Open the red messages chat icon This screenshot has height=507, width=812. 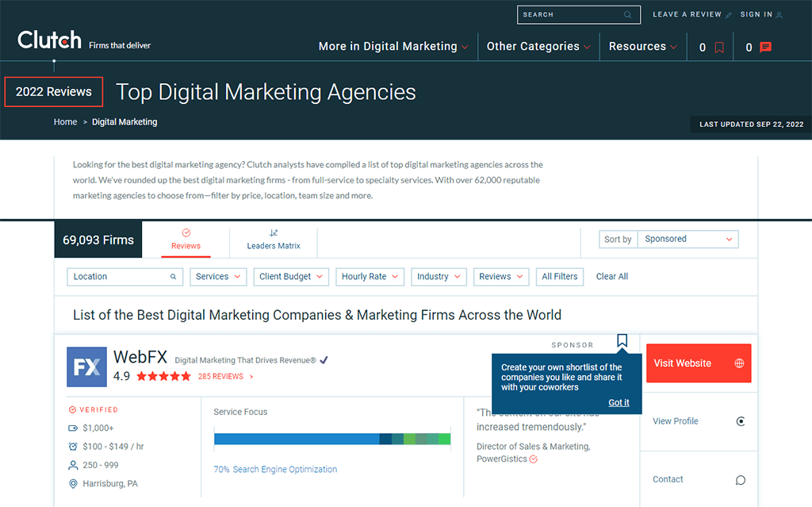click(x=765, y=48)
